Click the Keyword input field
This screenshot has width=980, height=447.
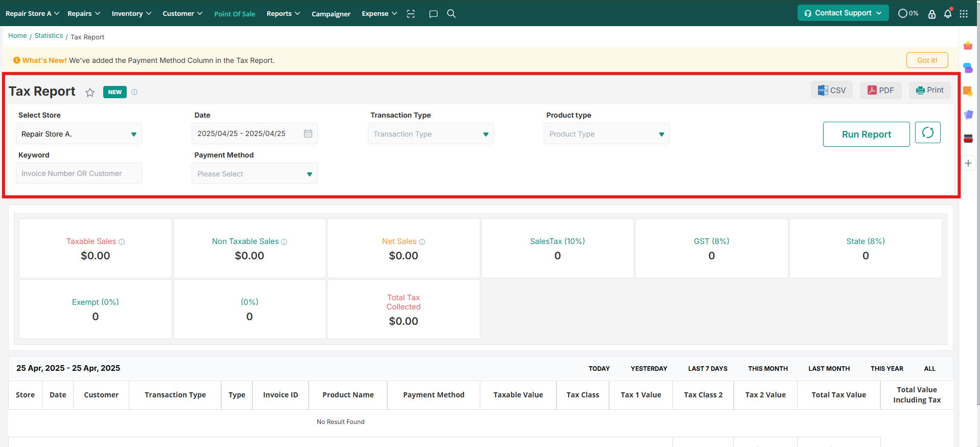click(x=79, y=174)
